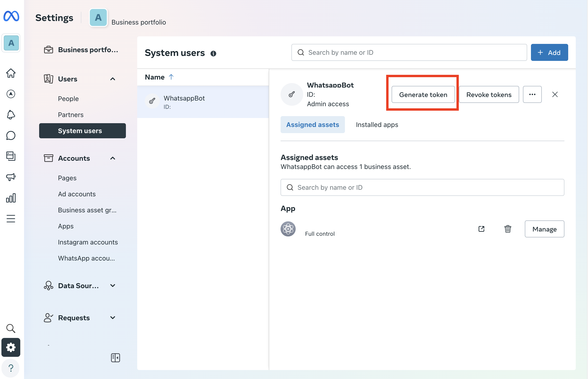Open the compass navigation icon in left rail
This screenshot has height=379, width=588.
pos(11,94)
